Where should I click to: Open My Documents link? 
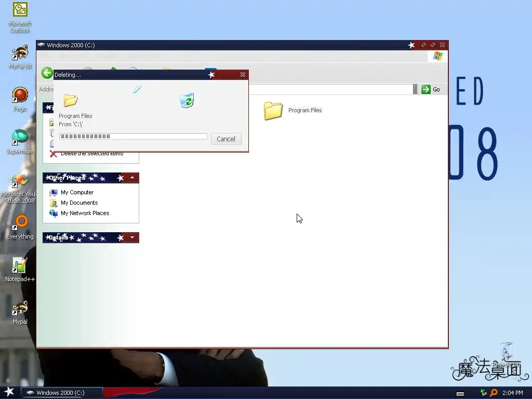coord(79,203)
